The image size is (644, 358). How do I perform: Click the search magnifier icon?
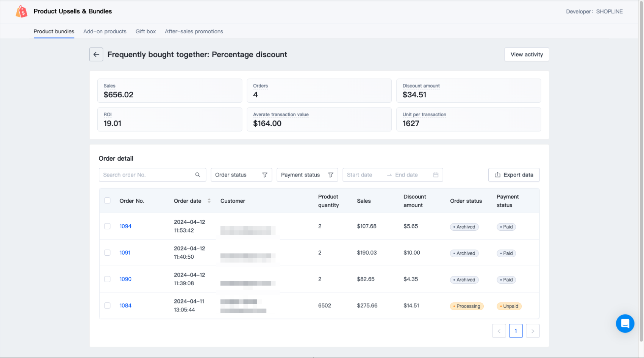(x=197, y=175)
